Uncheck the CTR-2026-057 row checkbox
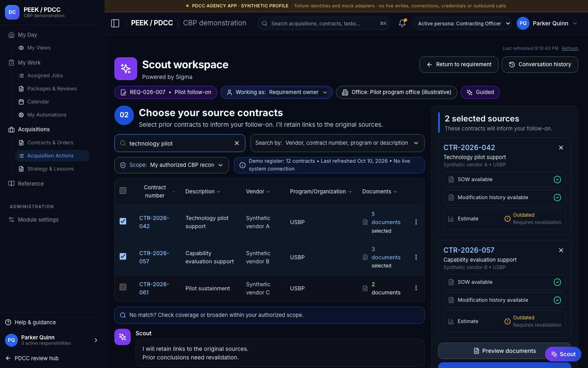 coord(123,256)
